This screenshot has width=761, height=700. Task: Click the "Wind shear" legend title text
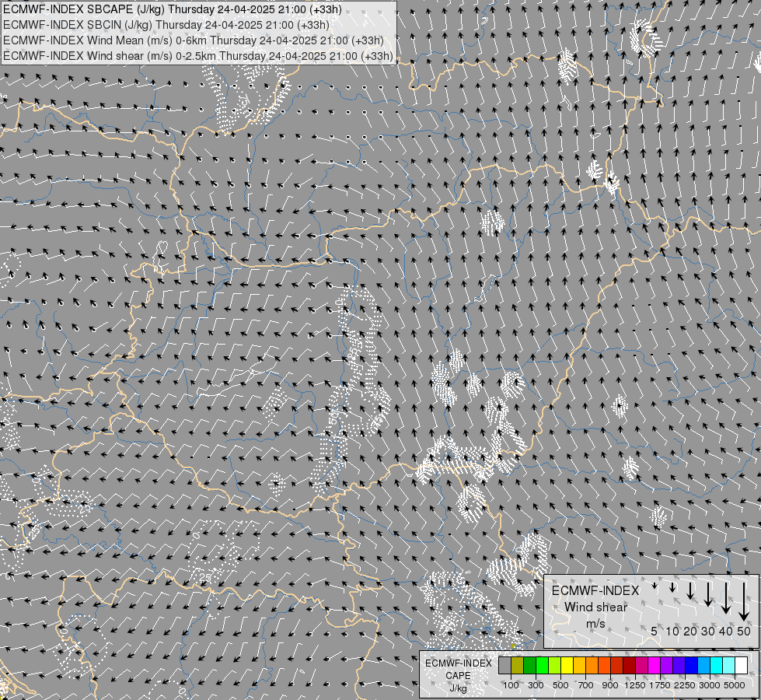[595, 607]
